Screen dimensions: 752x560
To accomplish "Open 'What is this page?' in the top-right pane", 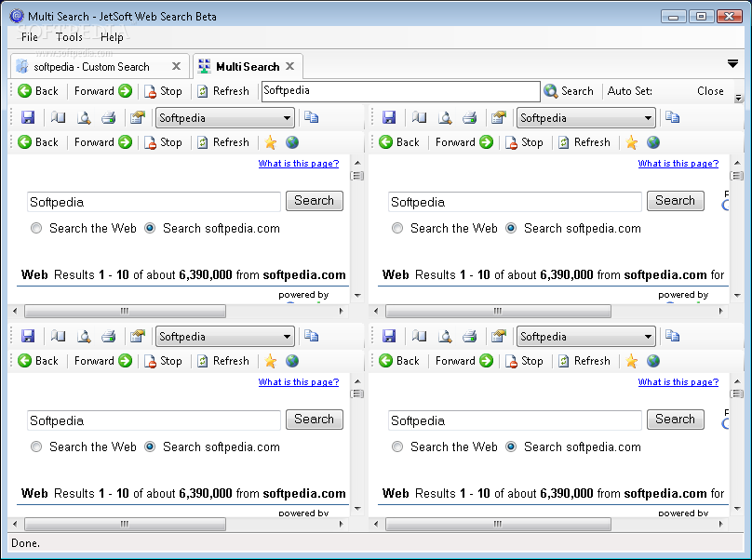I will pos(678,164).
